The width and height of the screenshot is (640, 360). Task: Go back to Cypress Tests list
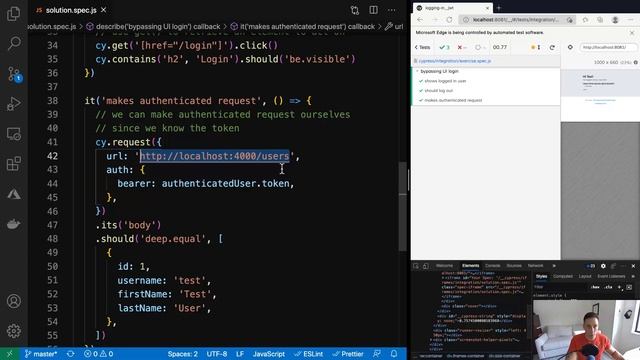(422, 47)
